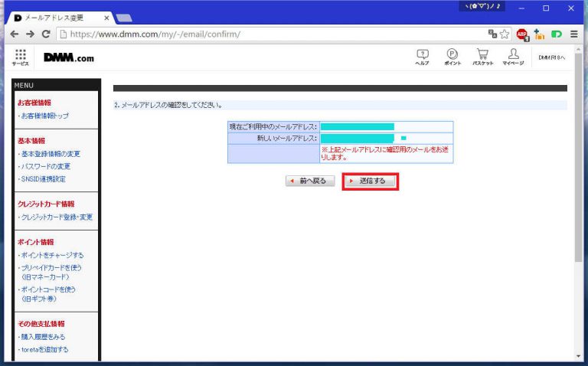Go forward with the browser forward arrow
588x366 pixels.
click(x=30, y=34)
